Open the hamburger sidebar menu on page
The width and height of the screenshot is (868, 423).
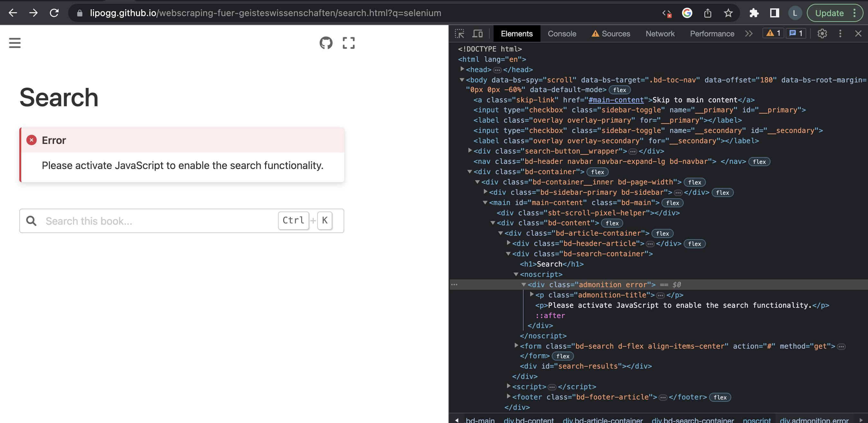[15, 43]
